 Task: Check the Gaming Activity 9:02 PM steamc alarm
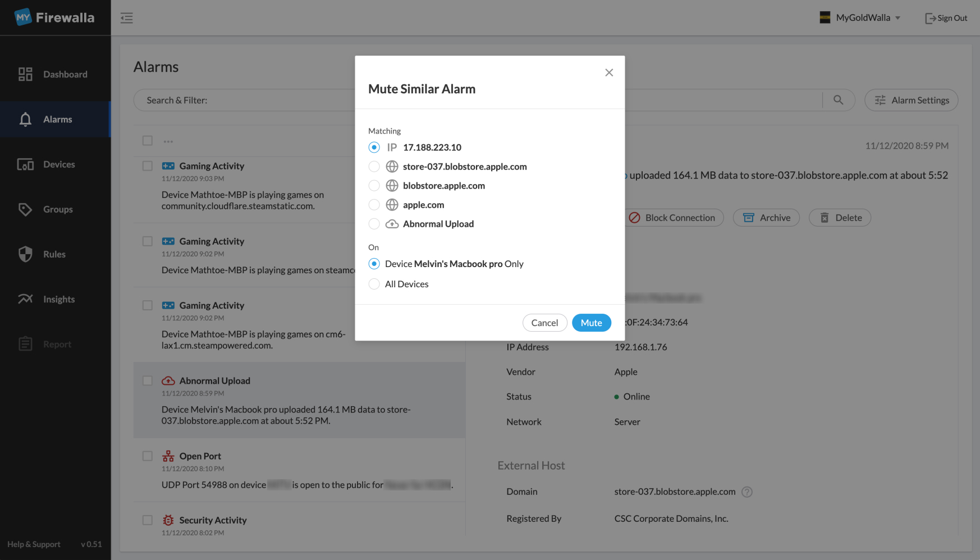point(147,241)
